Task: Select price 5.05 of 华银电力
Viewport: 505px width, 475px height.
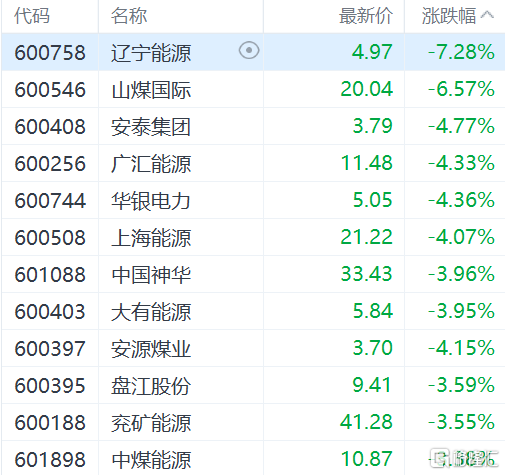Action: pyautogui.click(x=372, y=200)
